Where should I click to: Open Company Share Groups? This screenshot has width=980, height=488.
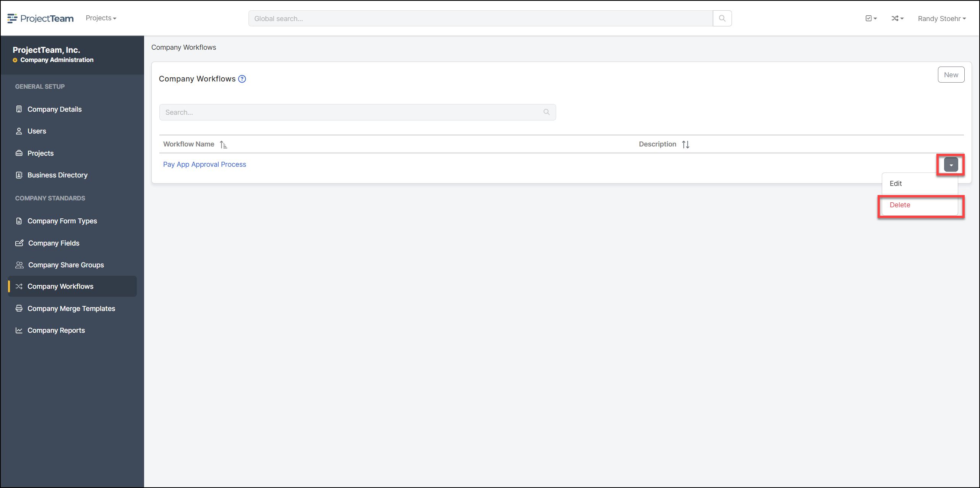66,265
